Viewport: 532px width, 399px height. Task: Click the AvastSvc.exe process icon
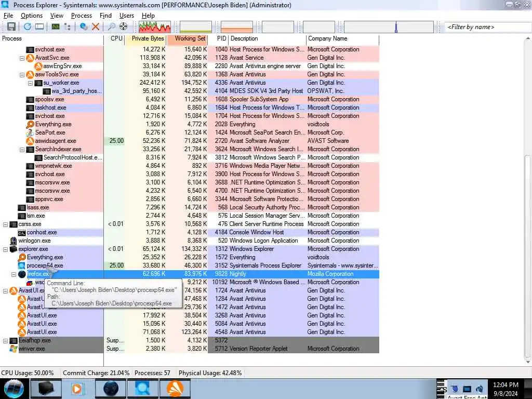coord(30,58)
